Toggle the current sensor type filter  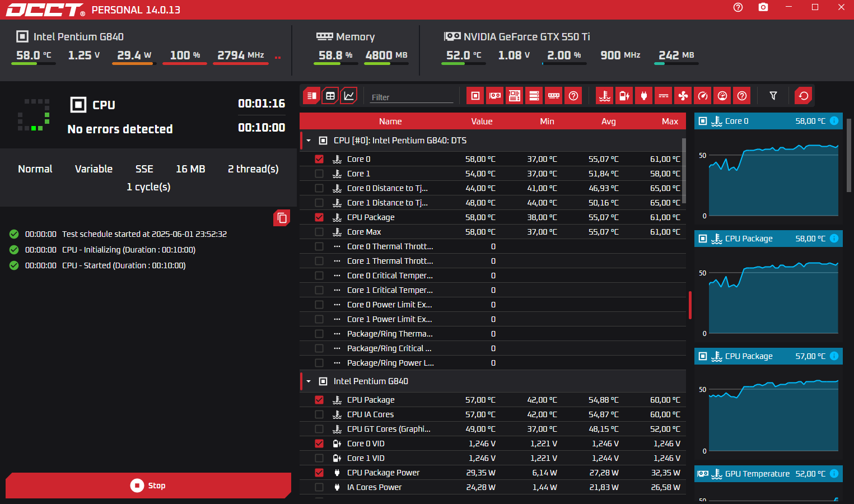(664, 96)
